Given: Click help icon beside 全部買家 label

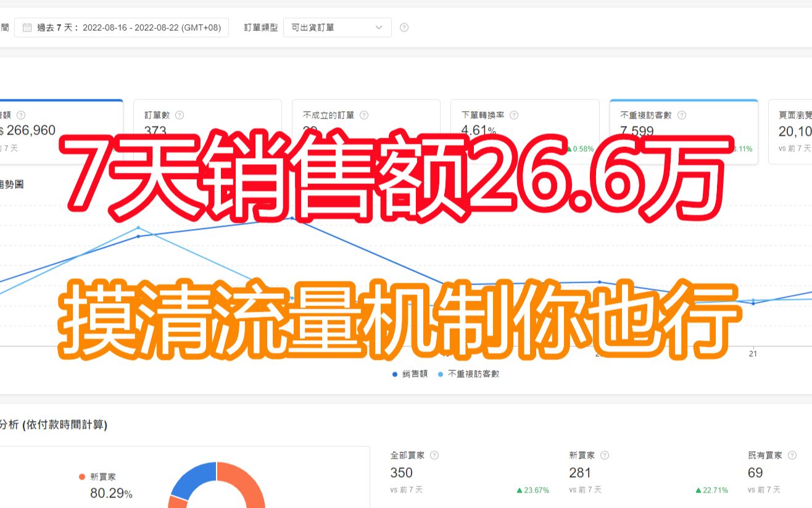Looking at the screenshot, I should pos(434,455).
